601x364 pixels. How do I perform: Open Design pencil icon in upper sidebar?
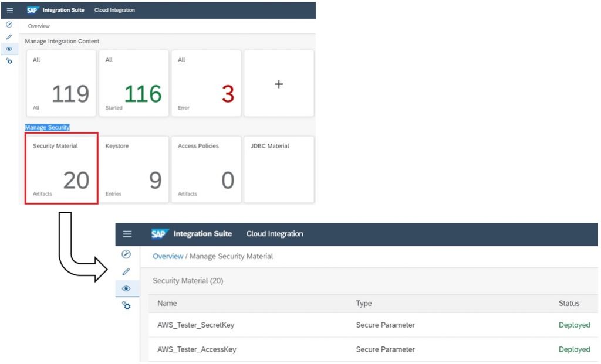[x=9, y=37]
